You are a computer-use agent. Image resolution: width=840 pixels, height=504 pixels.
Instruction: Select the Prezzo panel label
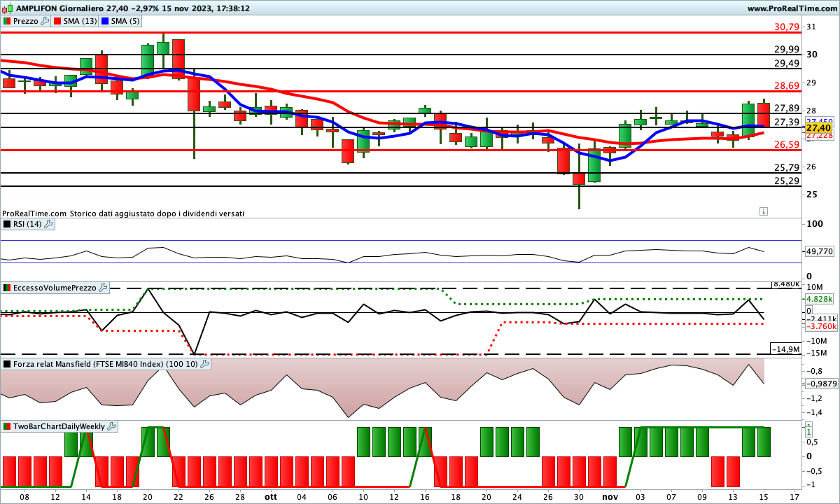[x=26, y=21]
